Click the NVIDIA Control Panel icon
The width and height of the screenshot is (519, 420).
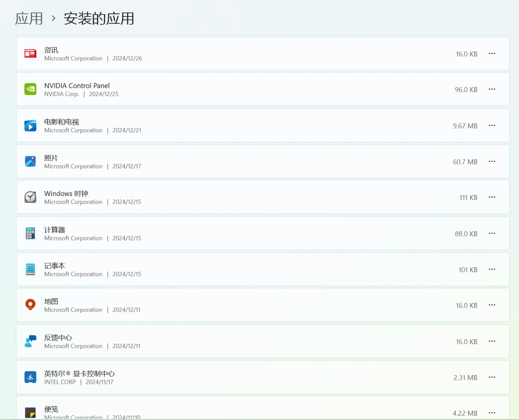pos(30,89)
